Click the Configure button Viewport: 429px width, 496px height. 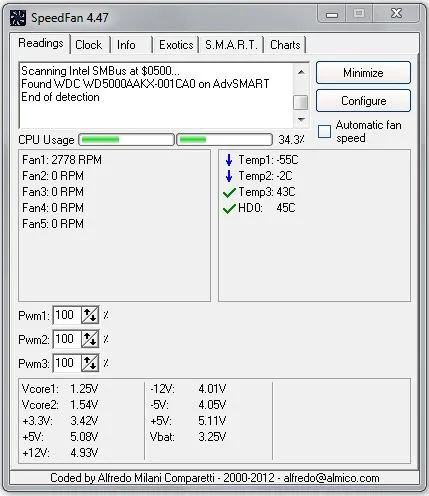[363, 101]
